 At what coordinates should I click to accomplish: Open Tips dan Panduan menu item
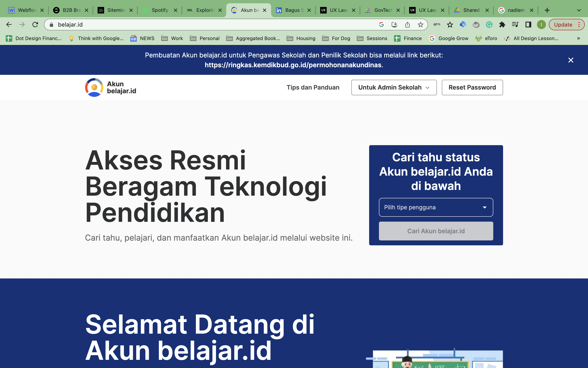(313, 87)
